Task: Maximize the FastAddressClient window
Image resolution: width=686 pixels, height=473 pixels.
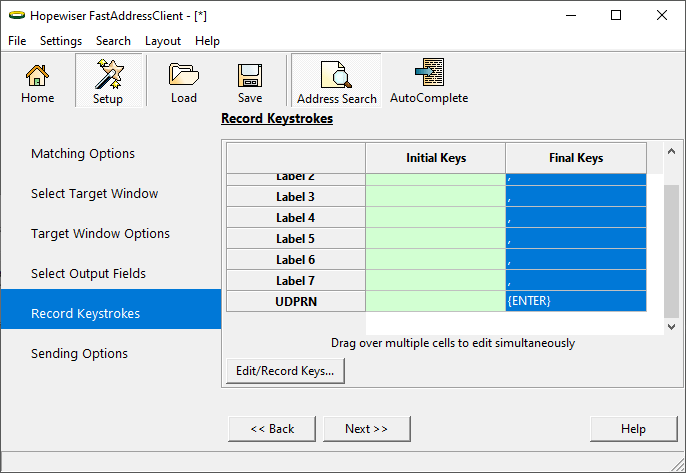Action: coord(616,15)
